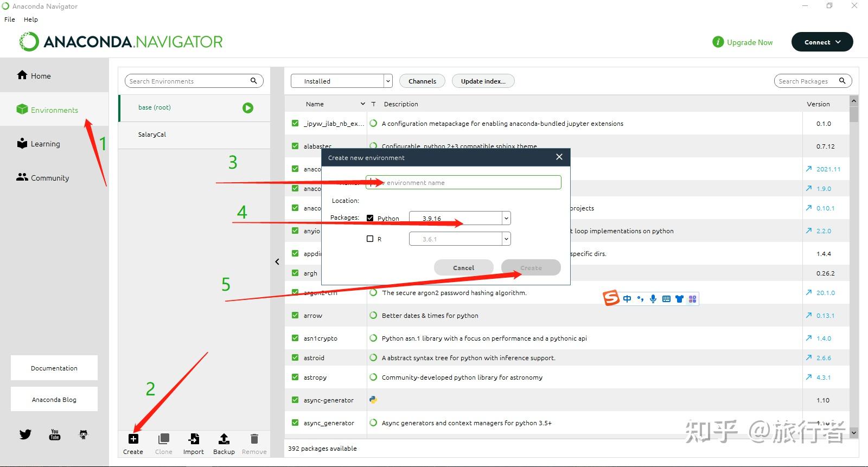Toggle the Python checkbox in the dialog
The height and width of the screenshot is (467, 868).
pos(370,218)
